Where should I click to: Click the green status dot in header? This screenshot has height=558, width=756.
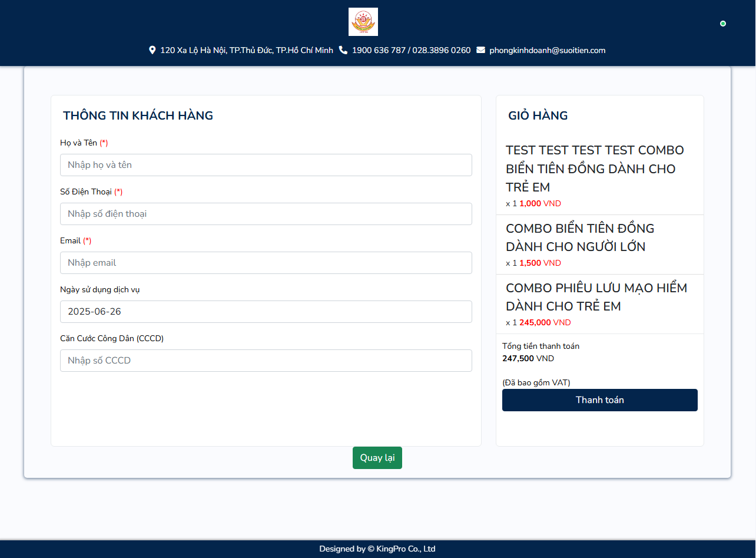click(x=723, y=24)
